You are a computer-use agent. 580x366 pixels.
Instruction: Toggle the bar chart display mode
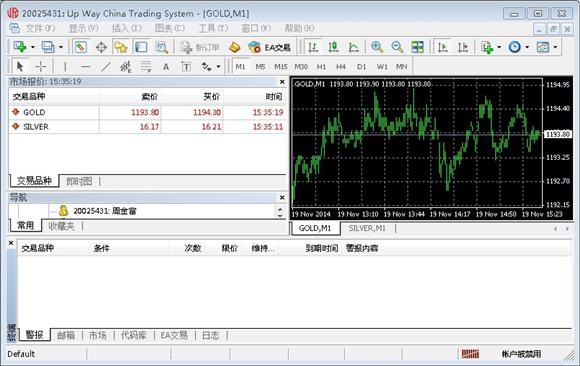click(313, 47)
